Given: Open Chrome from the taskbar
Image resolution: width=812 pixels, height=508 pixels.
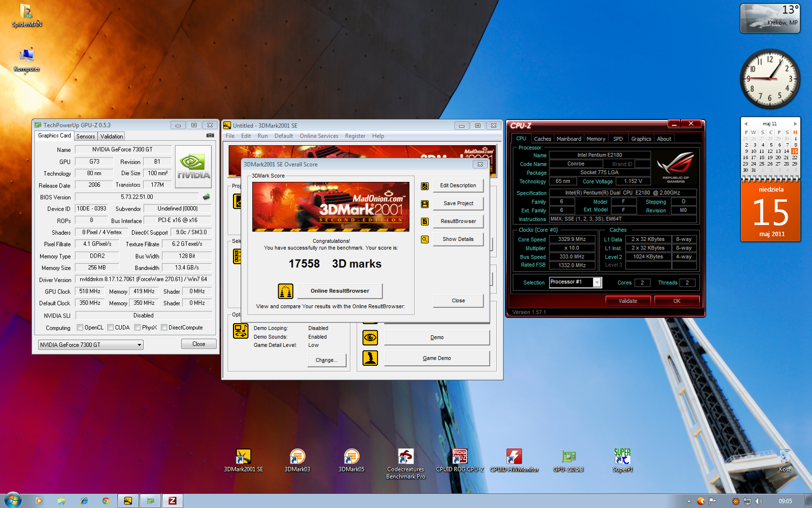Looking at the screenshot, I should (106, 501).
